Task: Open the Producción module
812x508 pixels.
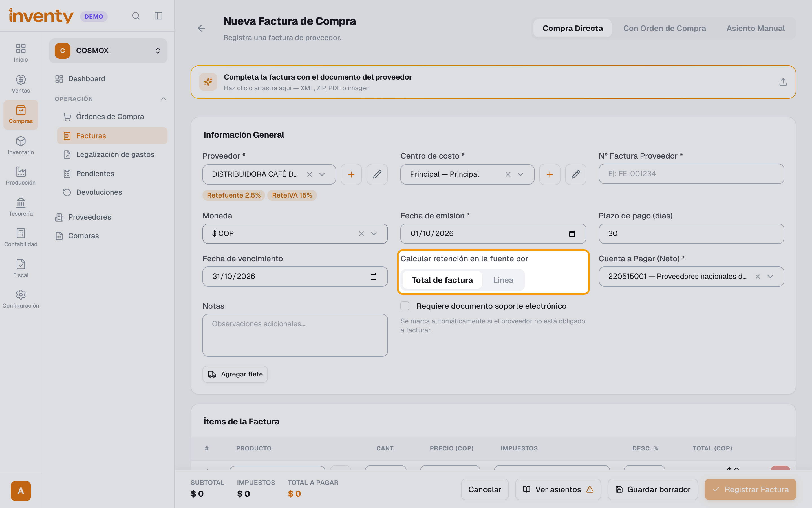Action: tap(21, 176)
